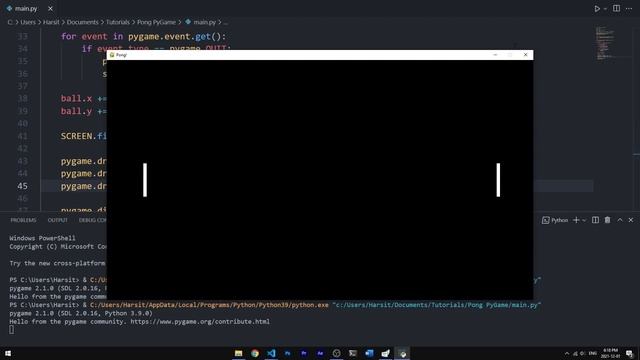Open the Windows notification center
This screenshot has width=640, height=360.
click(x=629, y=353)
